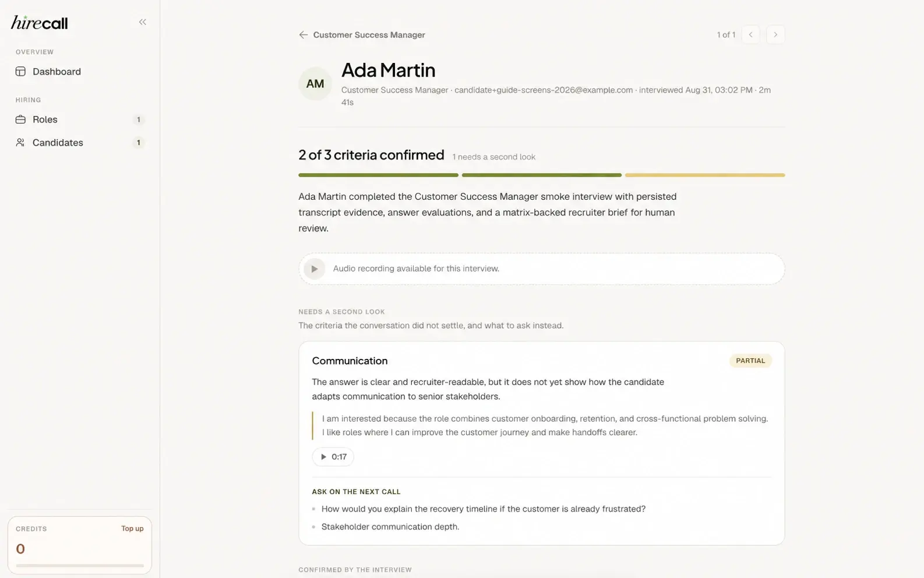This screenshot has width=924, height=578.
Task: Click the AM avatar circle
Action: pos(315,83)
